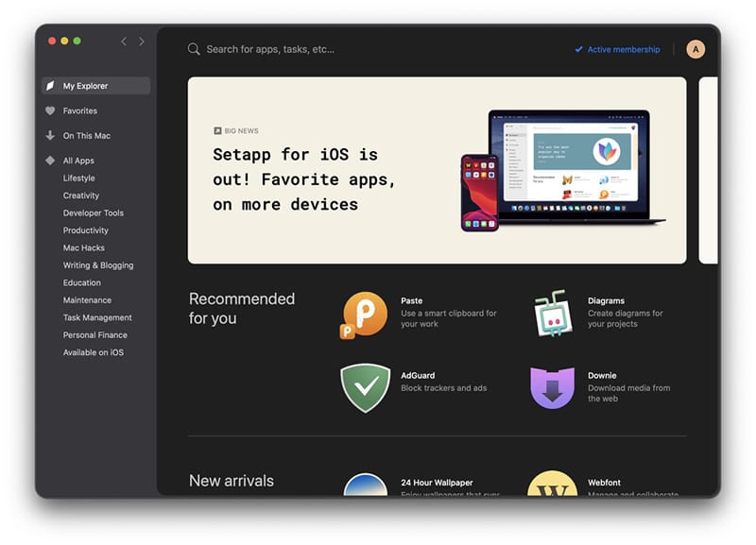Open the Paste app icon
756x545 pixels.
[x=364, y=315]
